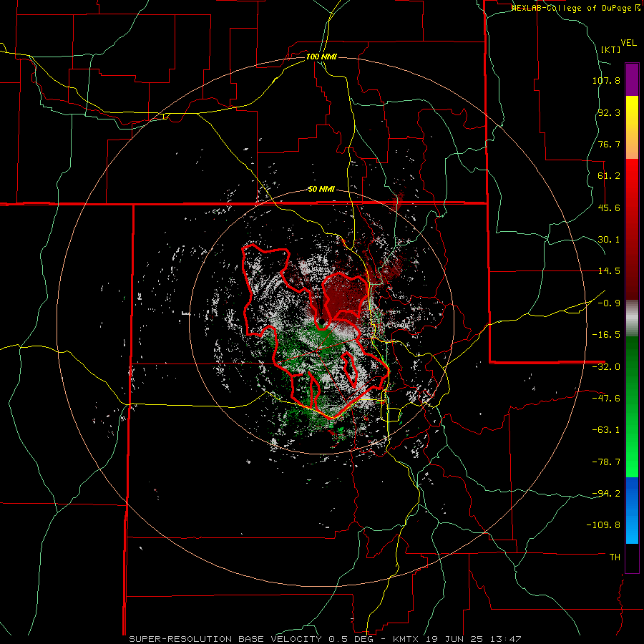This screenshot has height=644, width=644.
Task: Select the 14.5 value on velocity scale
Action: 609,271
